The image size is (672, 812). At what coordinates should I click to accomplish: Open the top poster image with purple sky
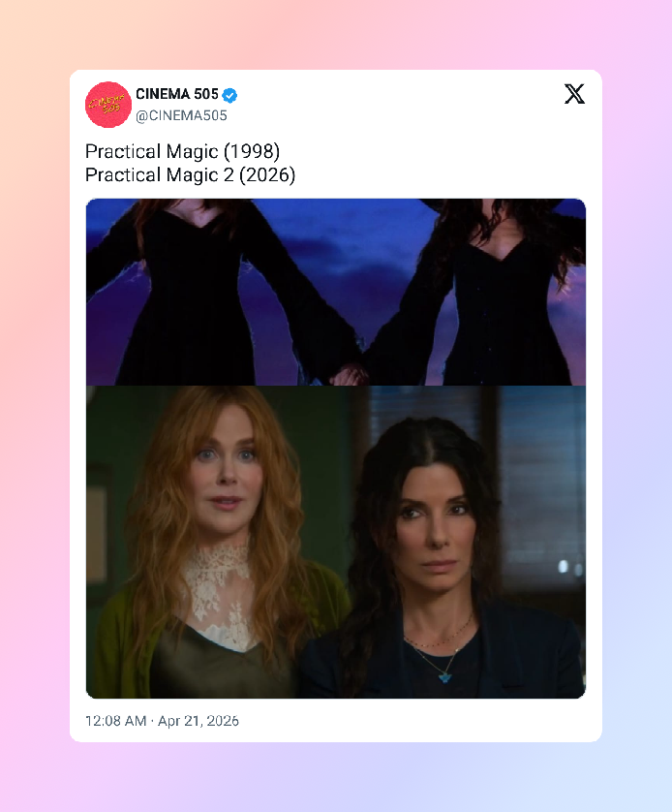coord(336,292)
